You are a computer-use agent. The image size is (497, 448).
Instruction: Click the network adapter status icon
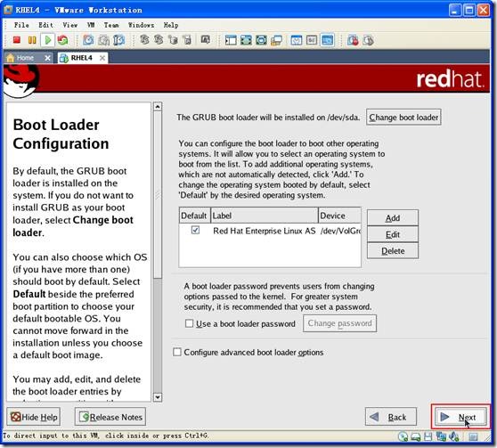(x=441, y=436)
